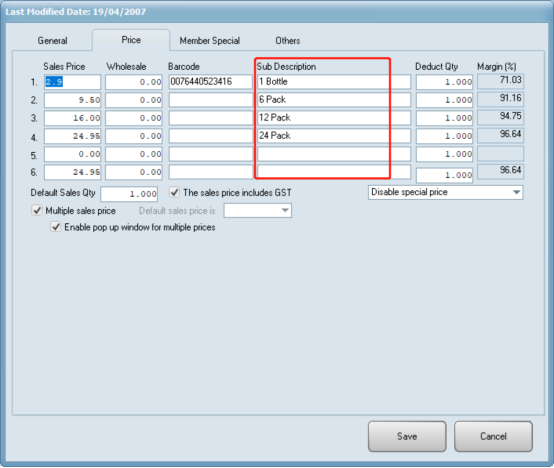
Task: Click the Save button
Action: (x=407, y=436)
